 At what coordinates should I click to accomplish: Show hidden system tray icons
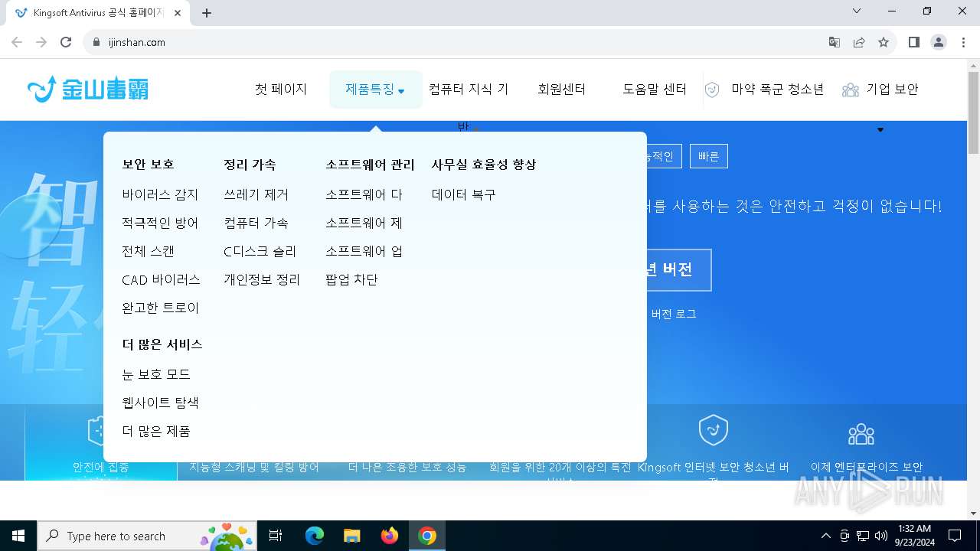click(x=825, y=536)
